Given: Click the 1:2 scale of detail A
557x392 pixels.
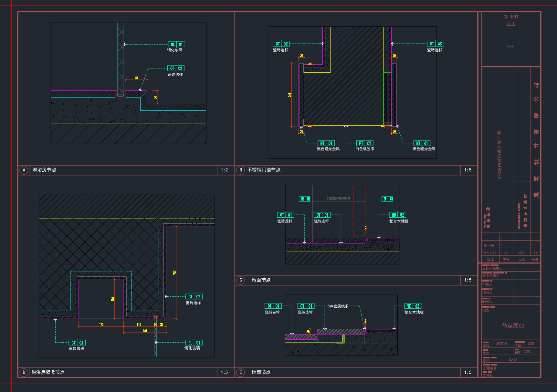Looking at the screenshot, I should point(224,170).
